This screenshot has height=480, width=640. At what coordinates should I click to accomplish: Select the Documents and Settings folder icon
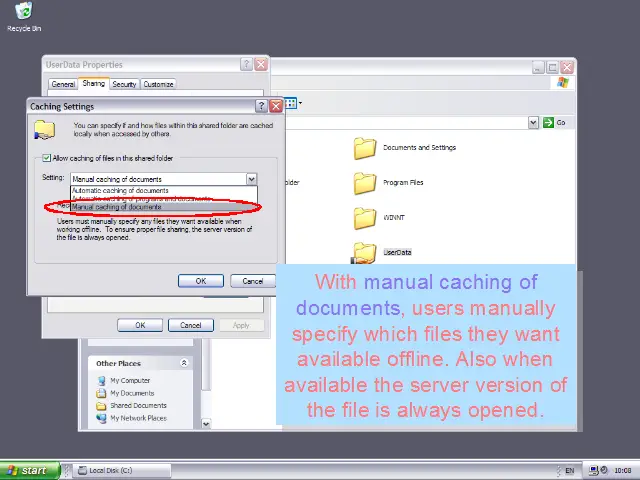(365, 148)
